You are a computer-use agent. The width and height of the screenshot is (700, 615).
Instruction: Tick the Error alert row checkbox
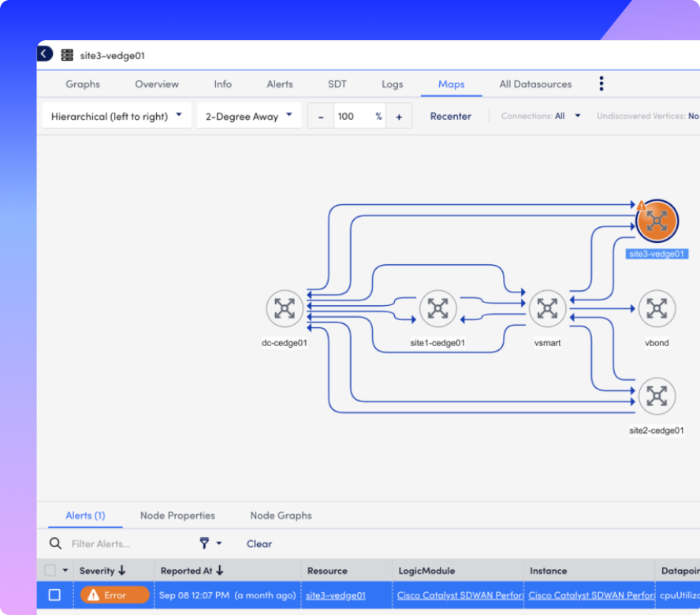(54, 595)
